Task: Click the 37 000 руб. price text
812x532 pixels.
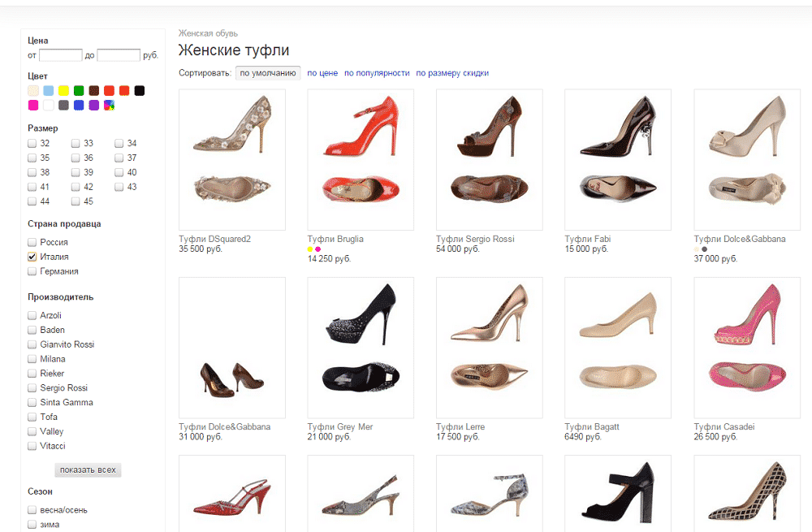Action: click(x=715, y=258)
